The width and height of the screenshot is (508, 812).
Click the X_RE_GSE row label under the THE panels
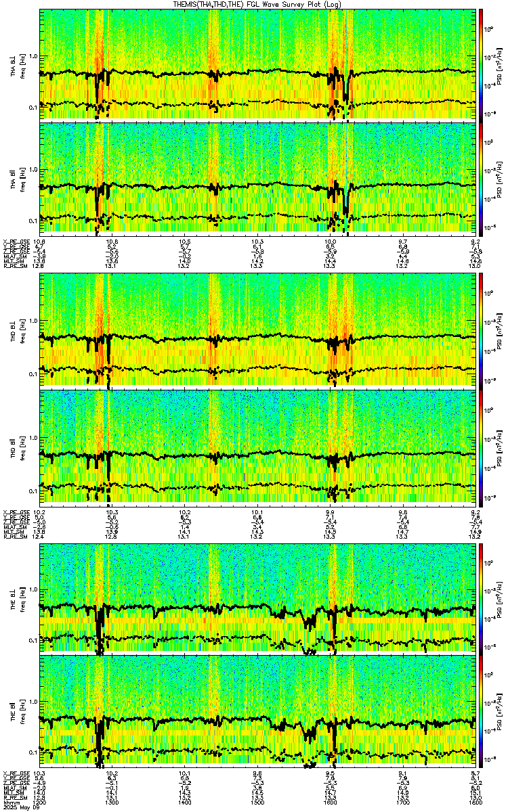[16, 773]
